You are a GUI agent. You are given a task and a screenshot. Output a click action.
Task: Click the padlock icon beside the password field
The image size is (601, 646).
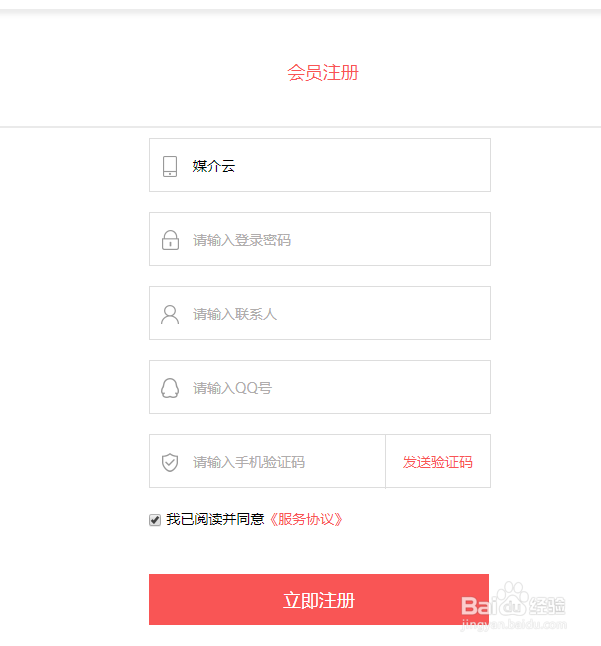pos(170,240)
